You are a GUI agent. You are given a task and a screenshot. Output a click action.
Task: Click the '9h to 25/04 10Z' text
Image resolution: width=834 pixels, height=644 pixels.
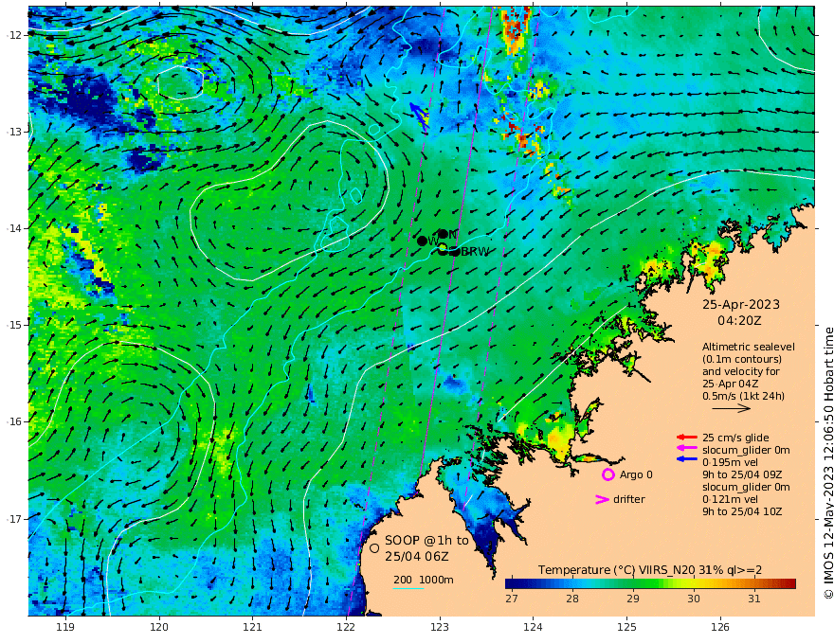click(742, 511)
